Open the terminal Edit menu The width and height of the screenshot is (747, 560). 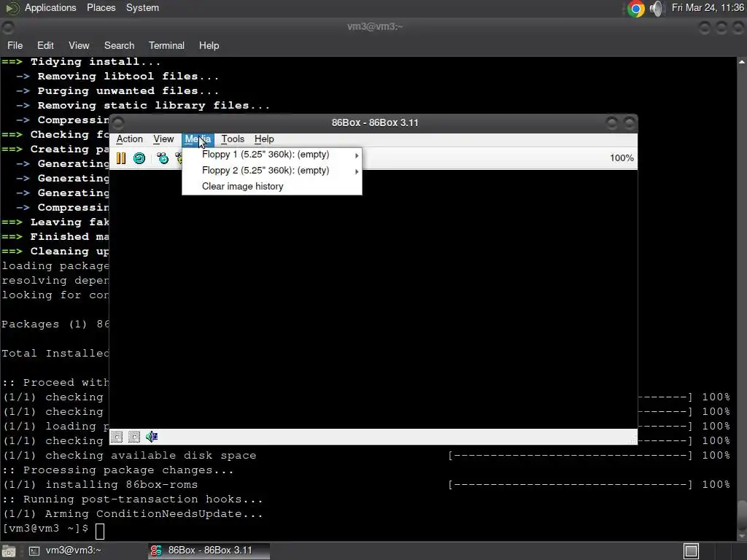[45, 46]
